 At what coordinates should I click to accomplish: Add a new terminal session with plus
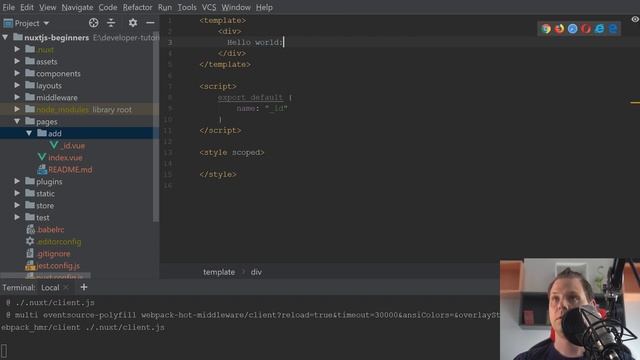click(84, 287)
